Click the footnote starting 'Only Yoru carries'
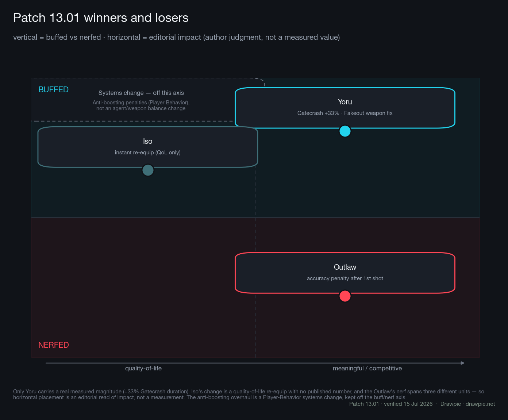508x420 pixels. tap(249, 394)
